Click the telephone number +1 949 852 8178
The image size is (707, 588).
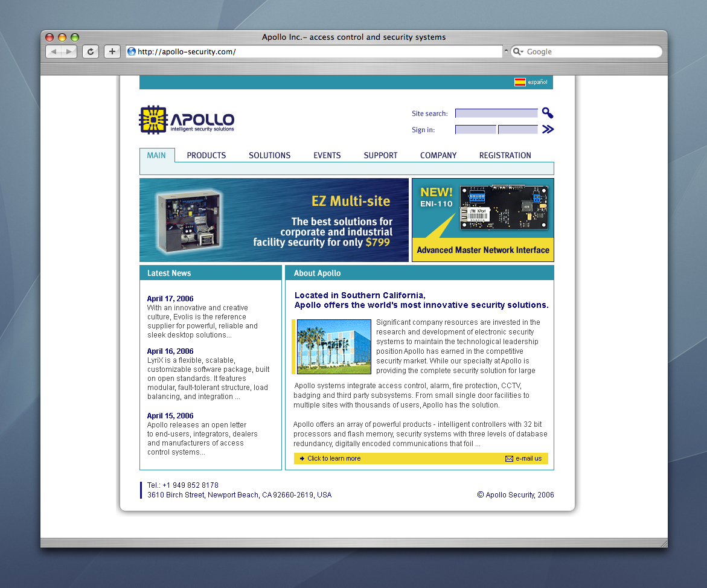(190, 485)
